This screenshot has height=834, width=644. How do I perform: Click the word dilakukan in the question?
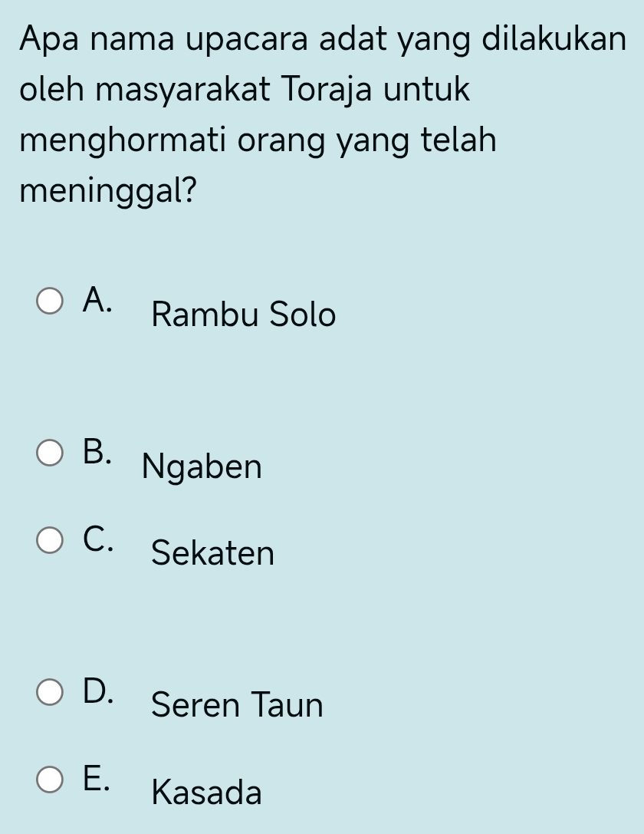point(554,38)
